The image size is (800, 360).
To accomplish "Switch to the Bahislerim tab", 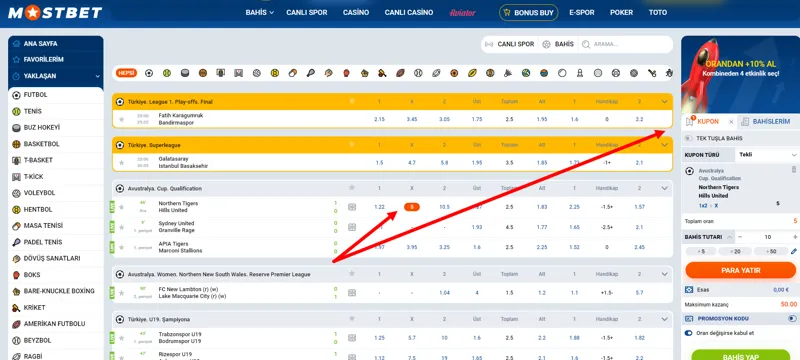I will click(766, 121).
